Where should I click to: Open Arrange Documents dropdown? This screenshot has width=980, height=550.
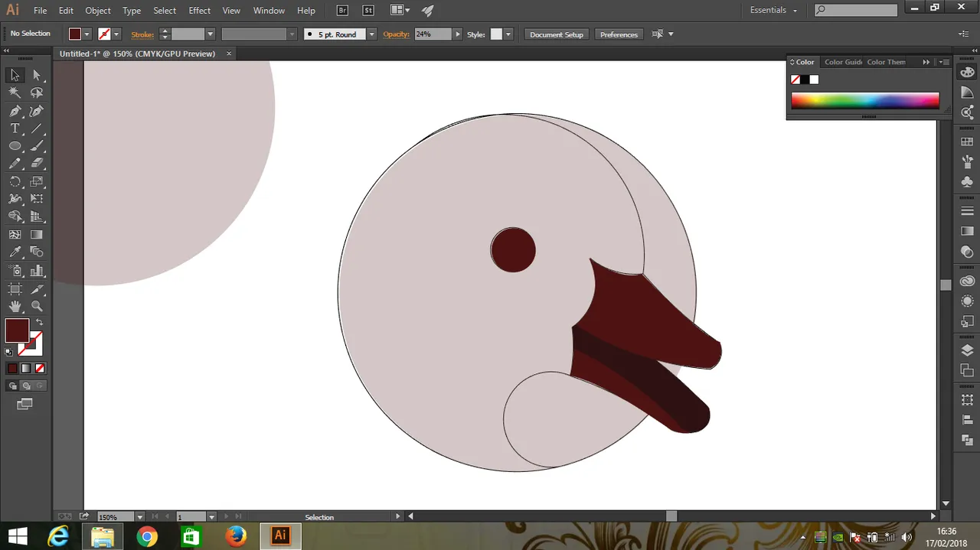[x=400, y=11]
